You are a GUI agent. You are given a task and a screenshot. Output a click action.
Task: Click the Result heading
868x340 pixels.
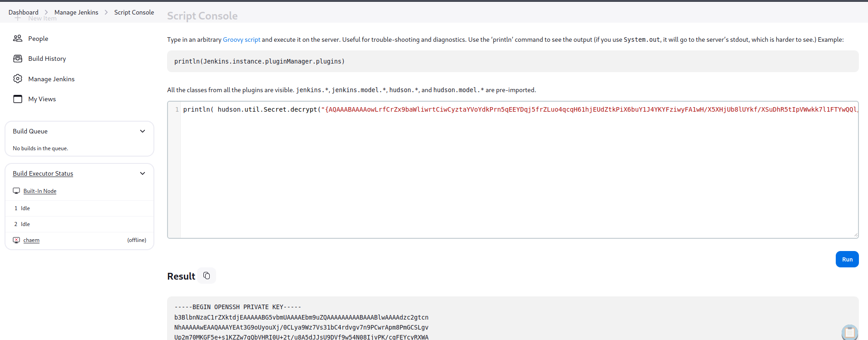click(x=181, y=276)
